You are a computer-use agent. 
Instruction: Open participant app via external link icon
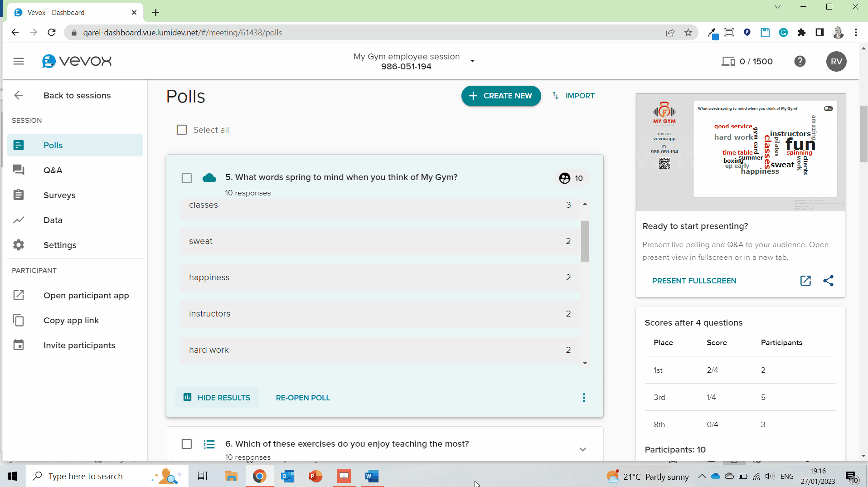pos(19,295)
